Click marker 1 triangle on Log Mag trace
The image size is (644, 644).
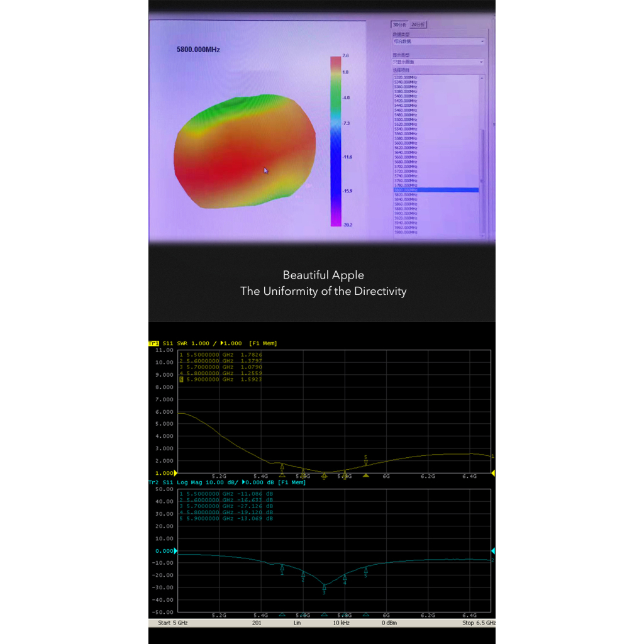coord(282,568)
